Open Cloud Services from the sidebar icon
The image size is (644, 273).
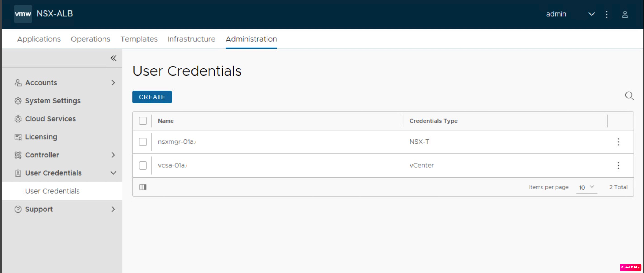click(18, 118)
